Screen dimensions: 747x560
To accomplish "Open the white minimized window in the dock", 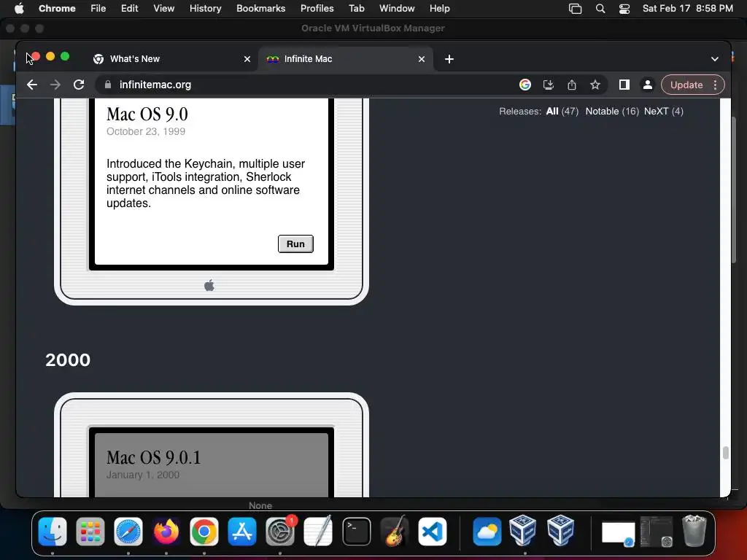I will [x=619, y=533].
